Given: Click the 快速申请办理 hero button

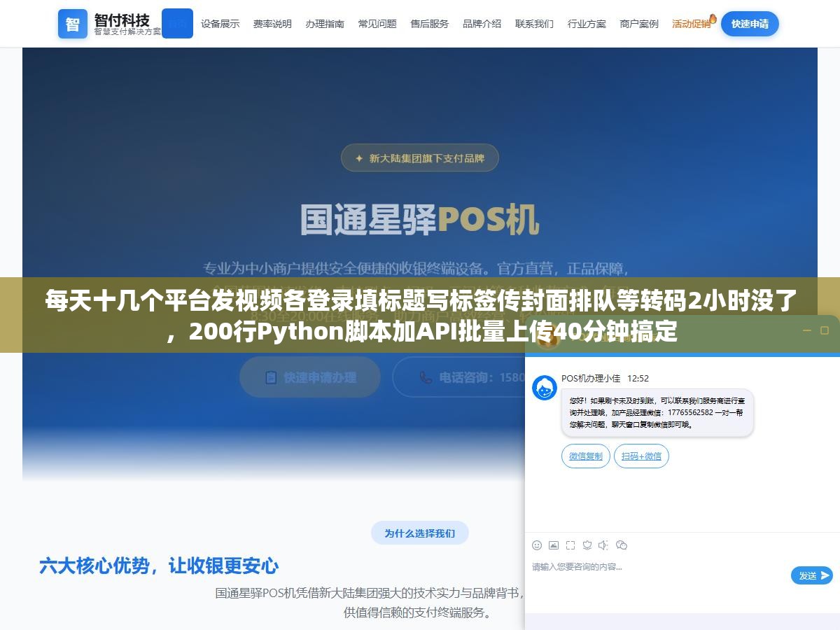Looking at the screenshot, I should click(310, 377).
